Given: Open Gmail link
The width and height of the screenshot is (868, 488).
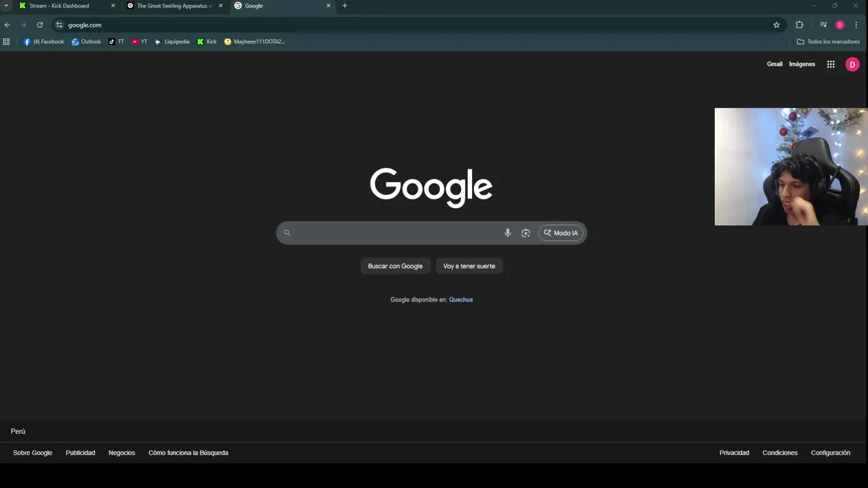Looking at the screenshot, I should pyautogui.click(x=774, y=64).
